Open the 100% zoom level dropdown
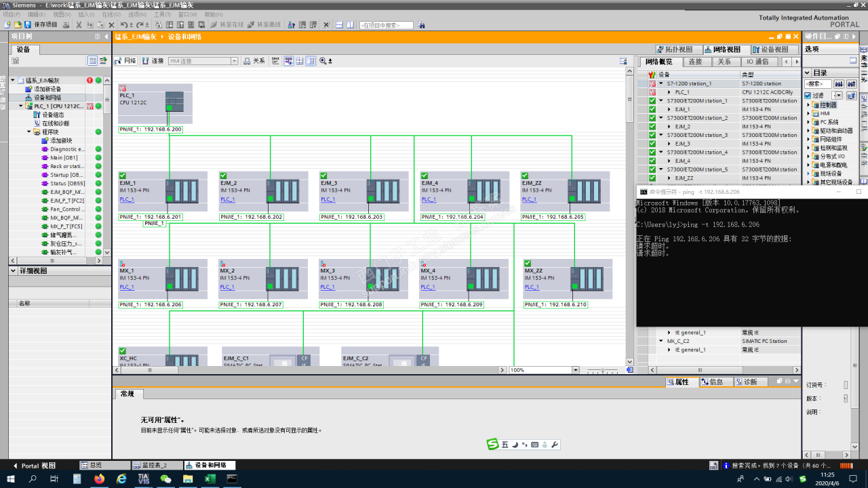This screenshot has width=868, height=488. point(576,370)
